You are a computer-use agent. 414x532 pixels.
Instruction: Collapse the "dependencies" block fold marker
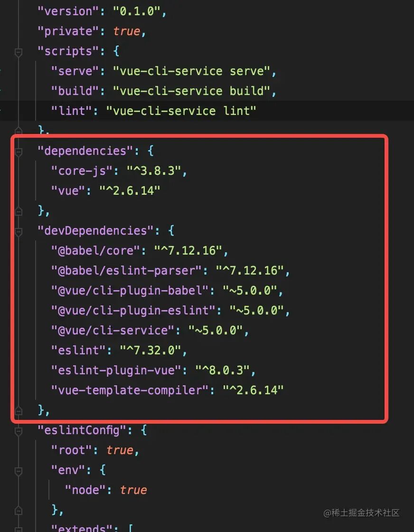[19, 152]
